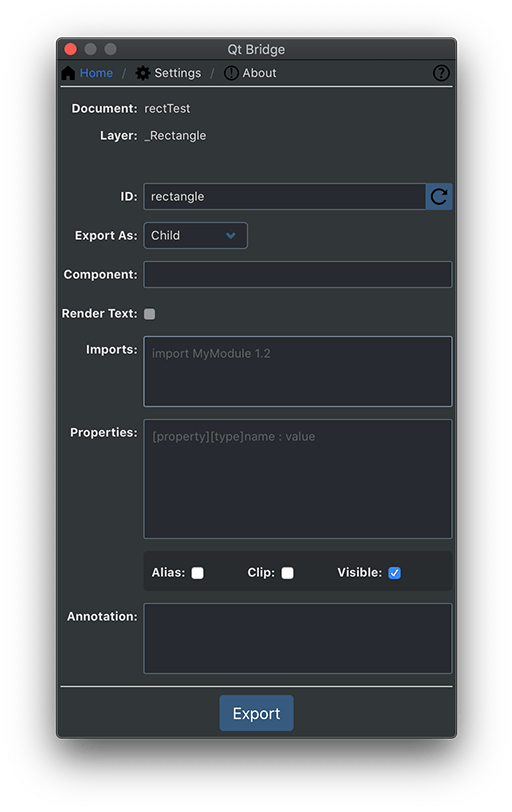This screenshot has width=512, height=812.
Task: Open help via the question mark icon
Action: click(x=441, y=73)
